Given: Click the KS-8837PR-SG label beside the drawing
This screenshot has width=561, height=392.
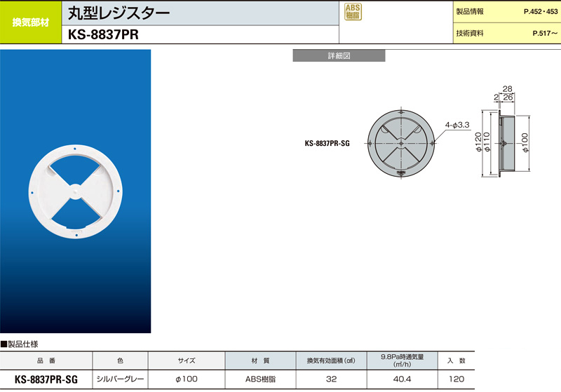Looking at the screenshot, I should point(327,144).
